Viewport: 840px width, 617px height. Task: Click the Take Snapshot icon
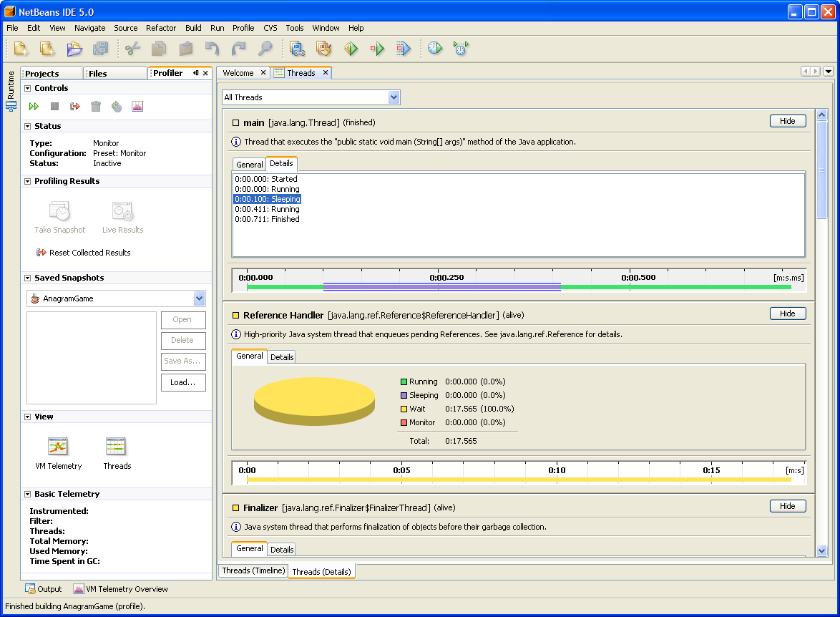pos(59,211)
